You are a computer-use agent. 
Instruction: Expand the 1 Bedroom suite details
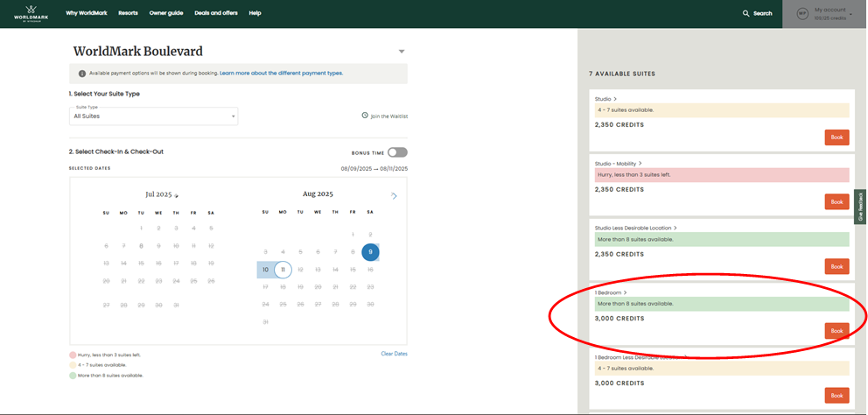625,292
